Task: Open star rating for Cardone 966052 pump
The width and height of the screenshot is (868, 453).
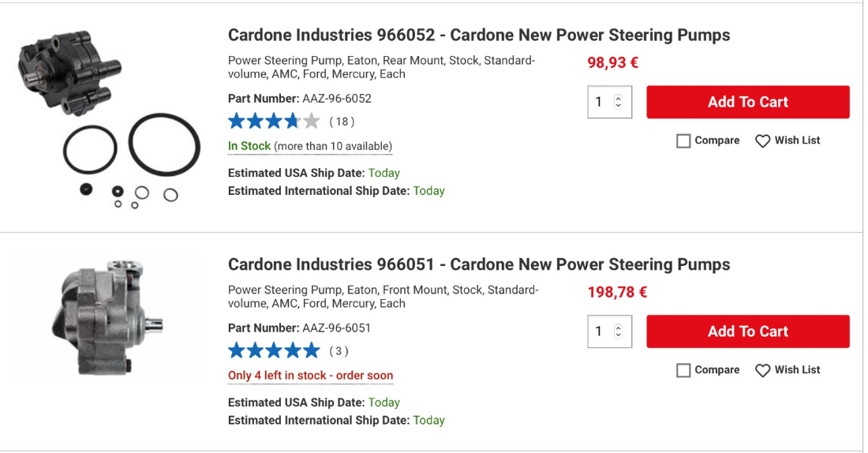Action: (x=273, y=122)
